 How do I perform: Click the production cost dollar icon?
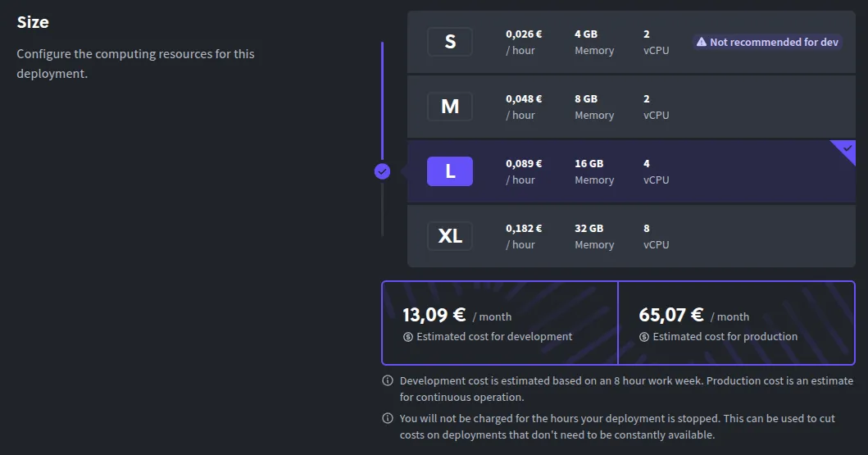click(644, 337)
